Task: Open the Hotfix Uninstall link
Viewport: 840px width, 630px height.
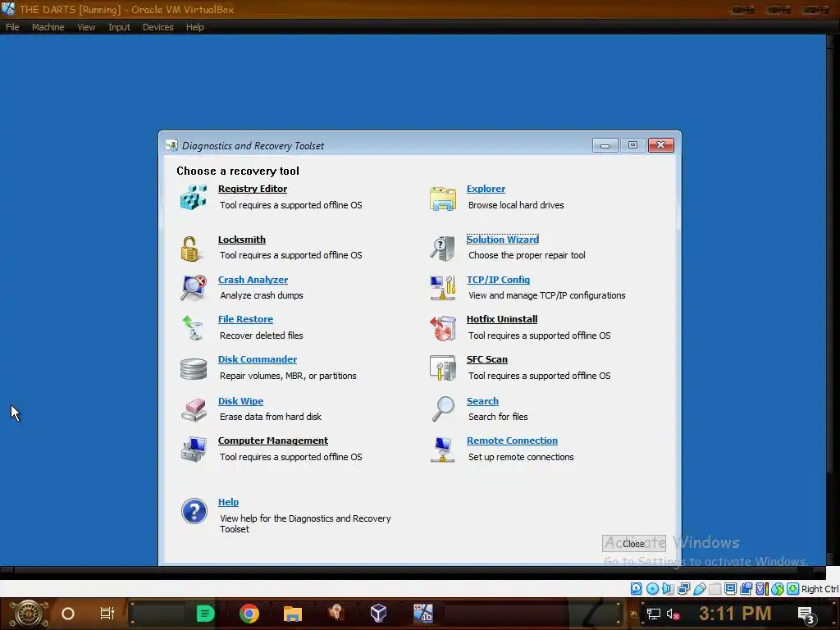Action: coord(502,319)
